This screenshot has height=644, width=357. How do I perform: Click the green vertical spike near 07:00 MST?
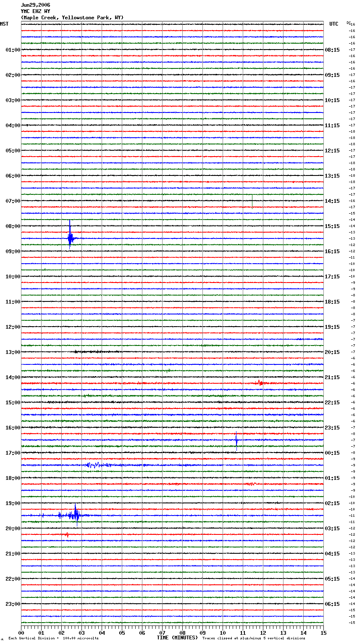click(252, 201)
